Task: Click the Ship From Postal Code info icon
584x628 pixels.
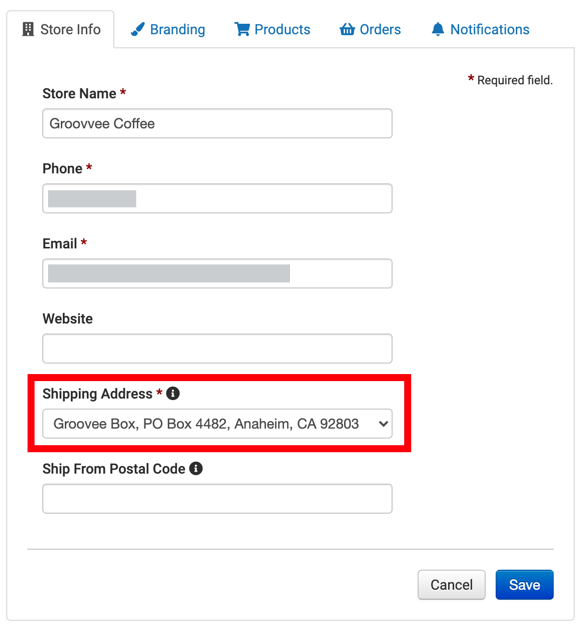Action: tap(196, 468)
